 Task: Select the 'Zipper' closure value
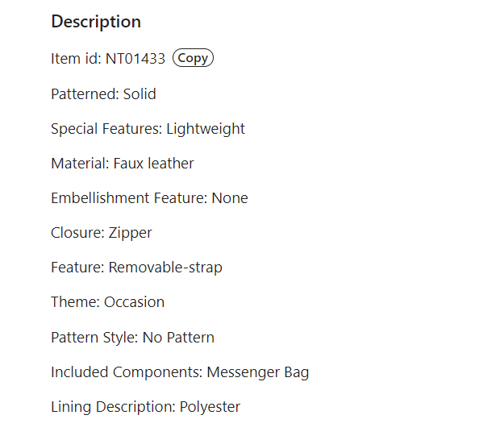tap(131, 233)
